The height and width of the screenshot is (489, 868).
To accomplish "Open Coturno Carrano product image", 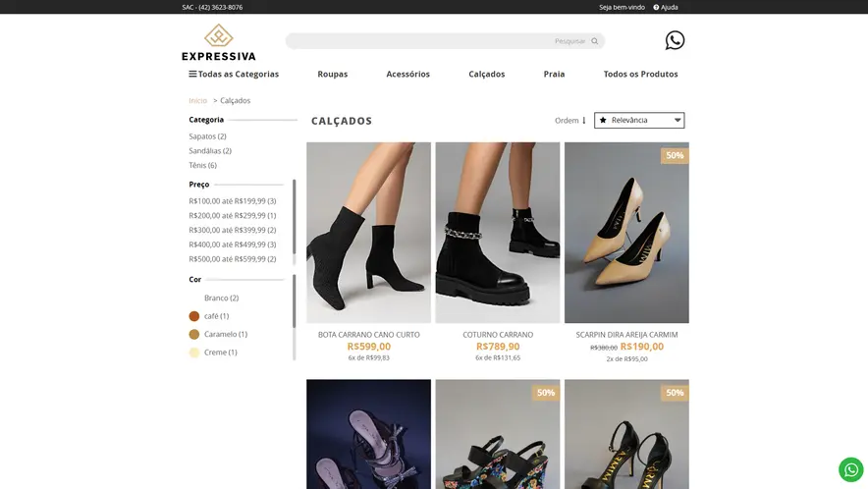I will click(x=498, y=233).
